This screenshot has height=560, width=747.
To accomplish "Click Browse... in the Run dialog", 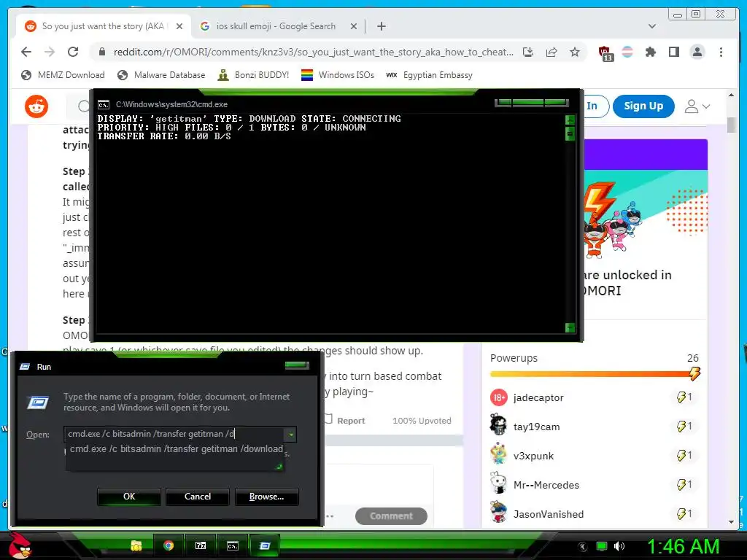I will point(267,497).
